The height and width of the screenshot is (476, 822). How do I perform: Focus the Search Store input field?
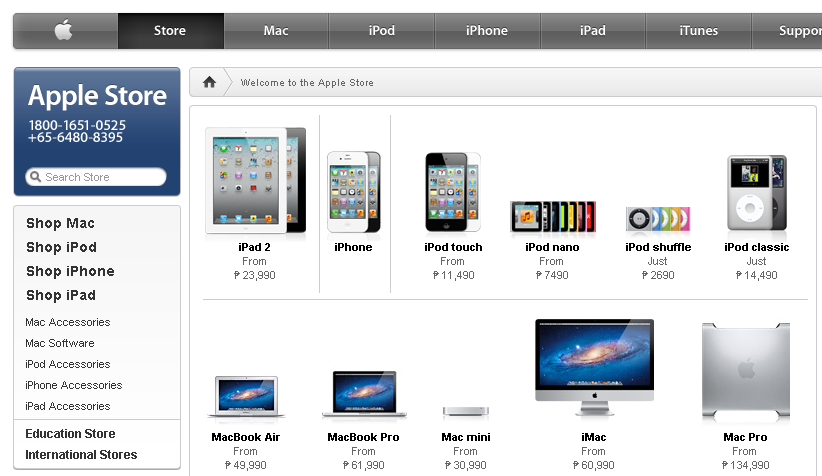point(96,177)
